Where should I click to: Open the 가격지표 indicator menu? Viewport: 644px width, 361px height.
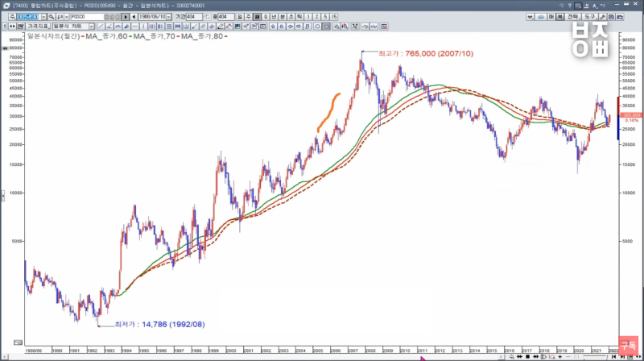38,27
